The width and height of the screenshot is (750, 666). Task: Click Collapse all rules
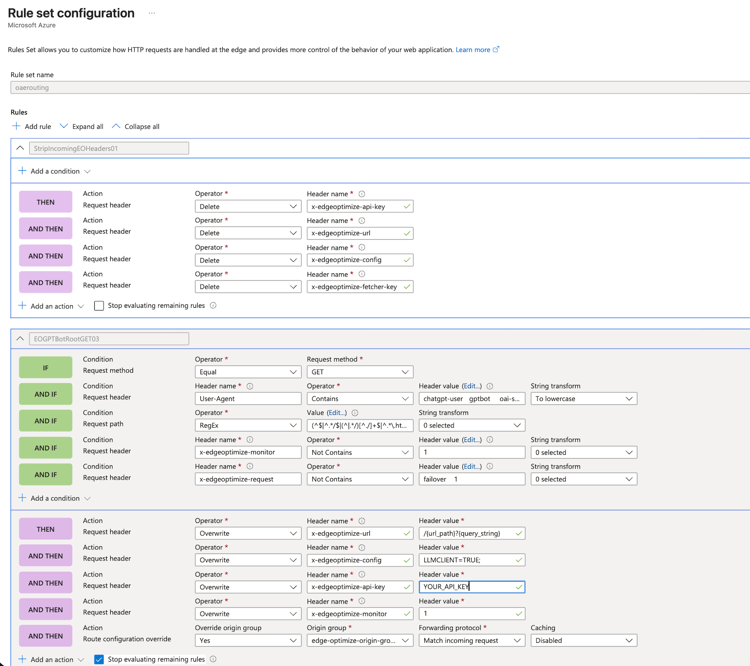pos(136,126)
